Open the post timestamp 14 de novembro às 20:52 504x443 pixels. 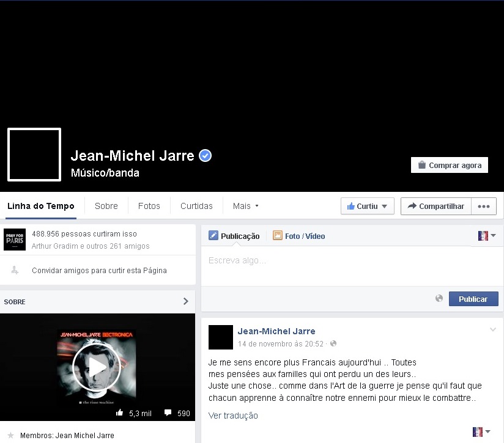(x=281, y=344)
